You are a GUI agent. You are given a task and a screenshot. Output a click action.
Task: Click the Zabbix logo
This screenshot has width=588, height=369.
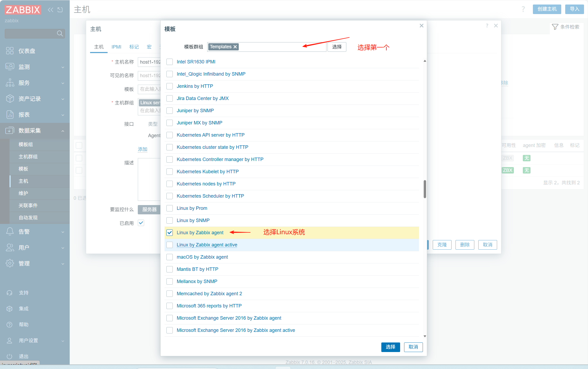point(23,10)
